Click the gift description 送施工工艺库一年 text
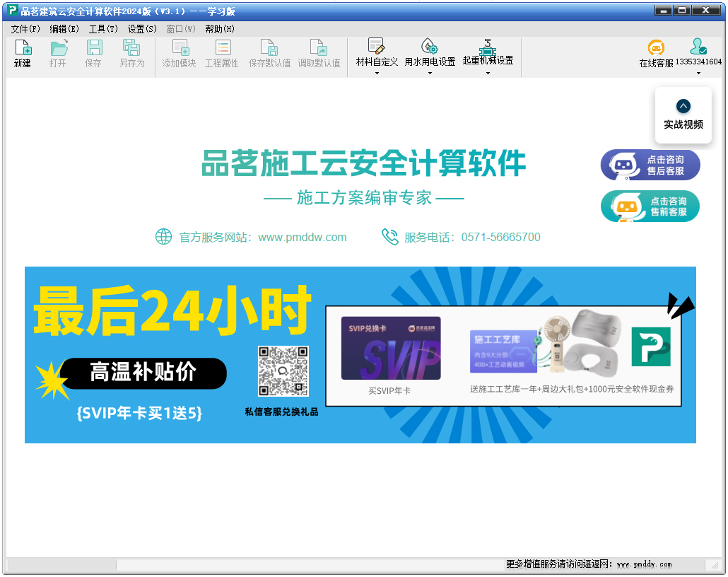Screen dimensions: 728x577 (572, 389)
